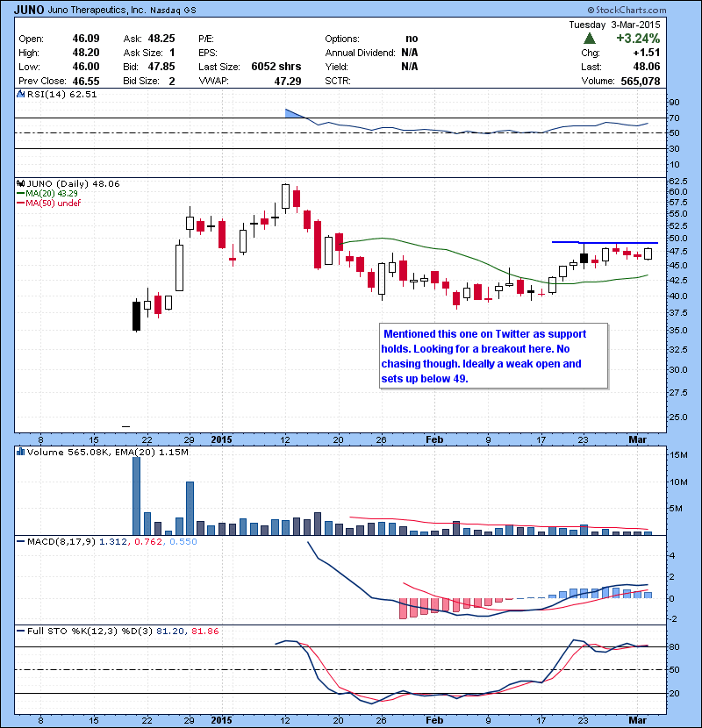Screen dimensions: 702x728
Task: Click the Feb label on the price chart axis
Action: (x=434, y=439)
